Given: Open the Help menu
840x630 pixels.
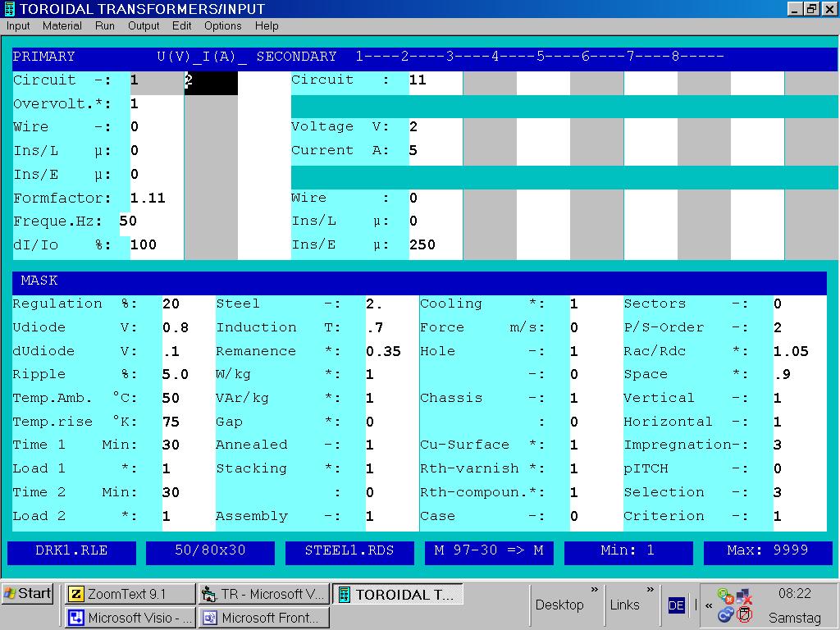Looking at the screenshot, I should tap(267, 25).
